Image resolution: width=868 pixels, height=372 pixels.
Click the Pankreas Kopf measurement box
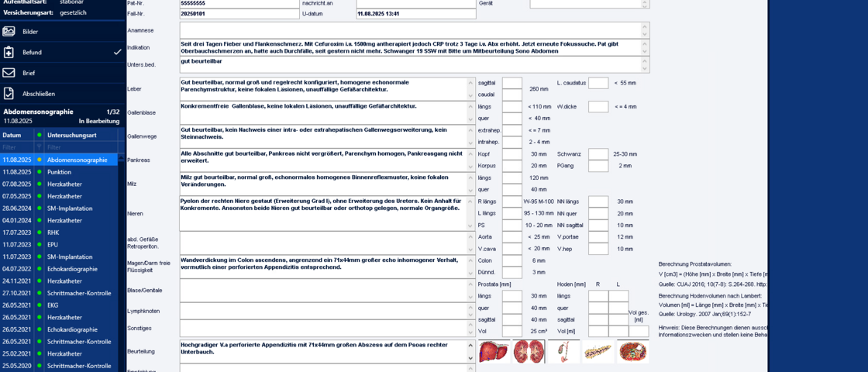[x=512, y=154]
